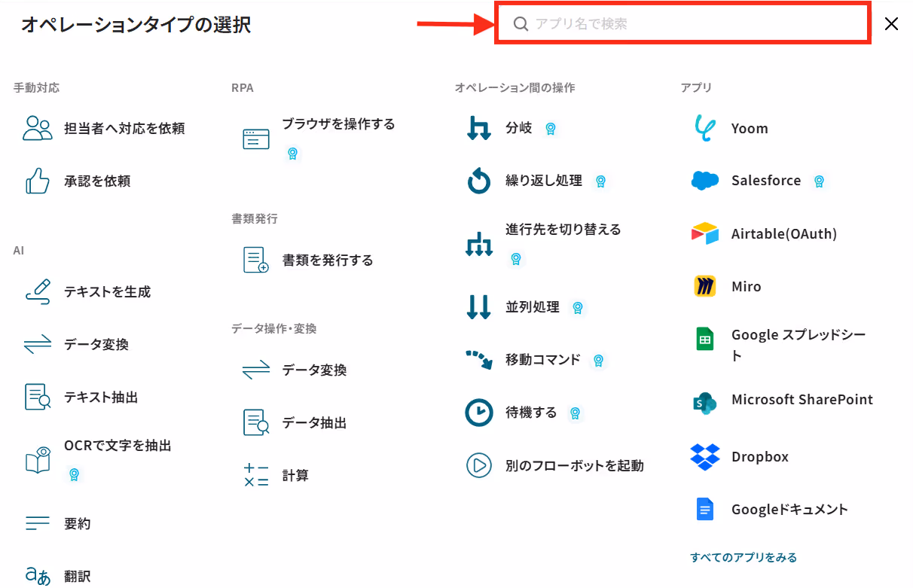Click the アプリ名で検索 search field
Viewport: 913px width, 588px height.
[683, 23]
